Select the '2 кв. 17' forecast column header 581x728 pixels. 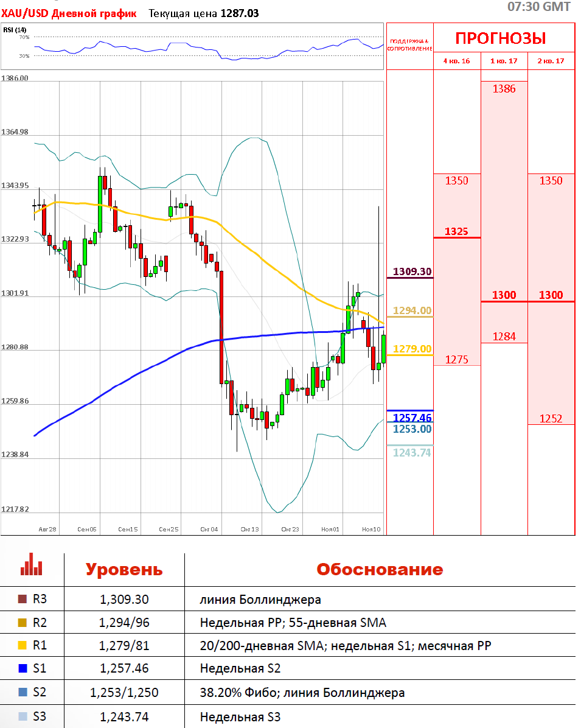click(x=551, y=61)
